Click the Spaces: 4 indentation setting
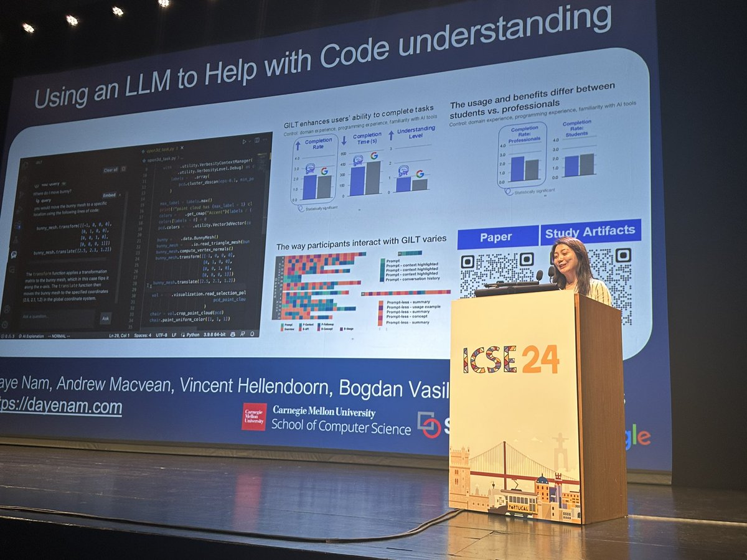The image size is (747, 560). tap(143, 334)
